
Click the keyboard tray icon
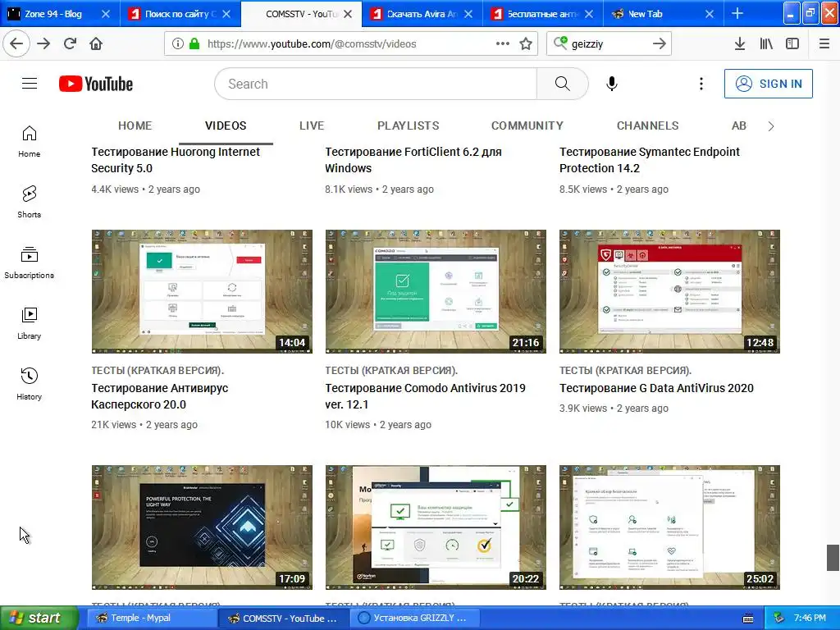(x=748, y=619)
